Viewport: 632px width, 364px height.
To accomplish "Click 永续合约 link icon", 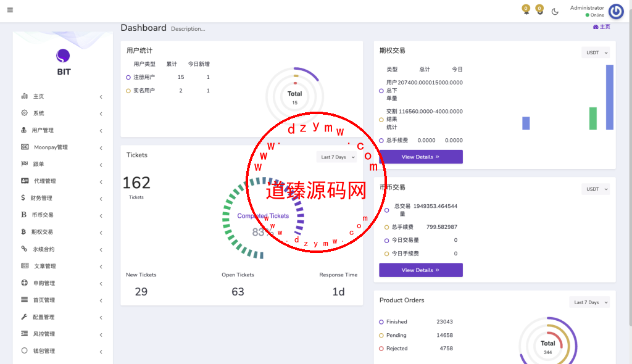I will pyautogui.click(x=24, y=249).
